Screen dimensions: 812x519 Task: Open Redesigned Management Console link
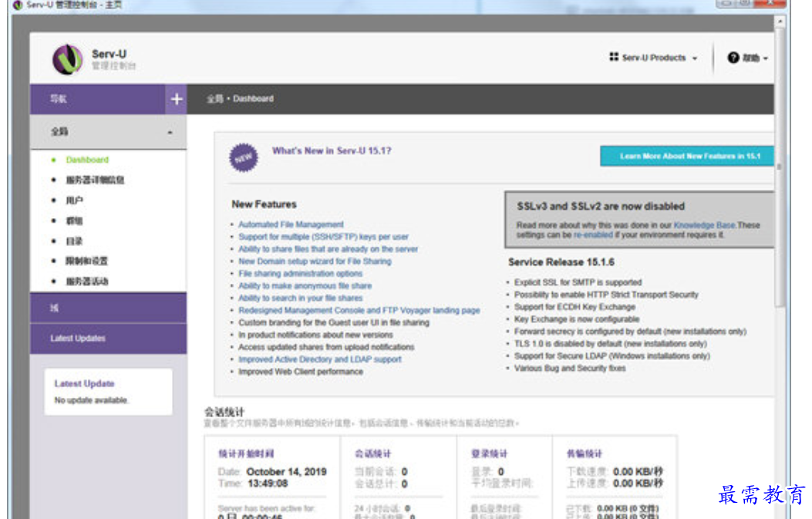pos(359,310)
